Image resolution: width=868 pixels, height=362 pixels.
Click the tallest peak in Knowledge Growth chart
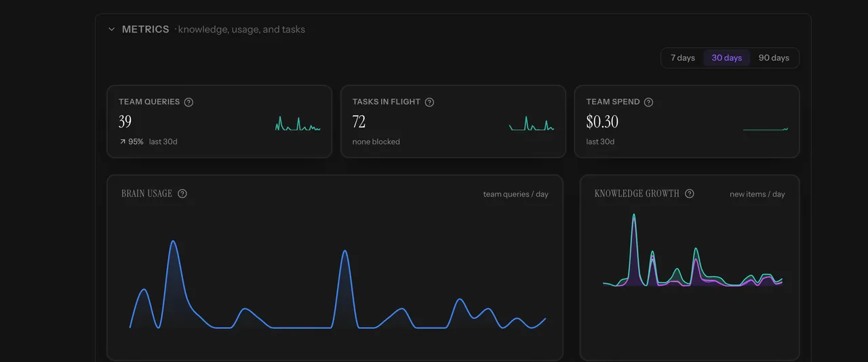click(x=633, y=216)
